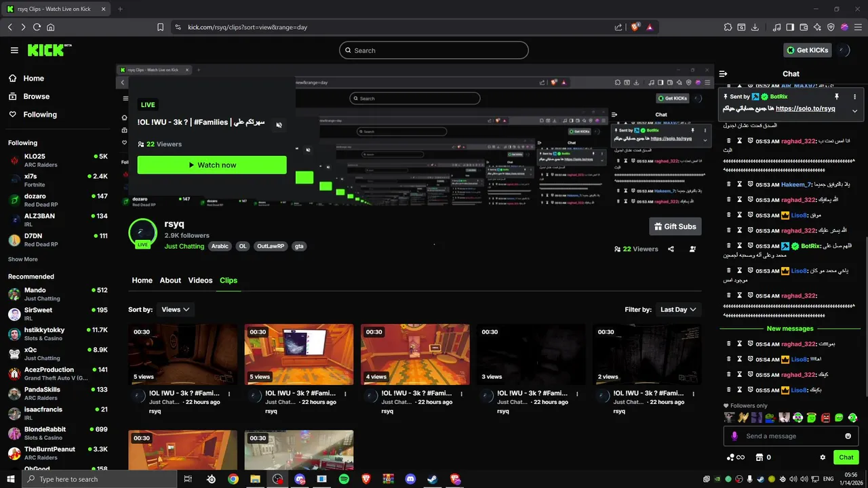This screenshot has height=488, width=868.
Task: Open the Windows Start menu
Action: coord(10,479)
